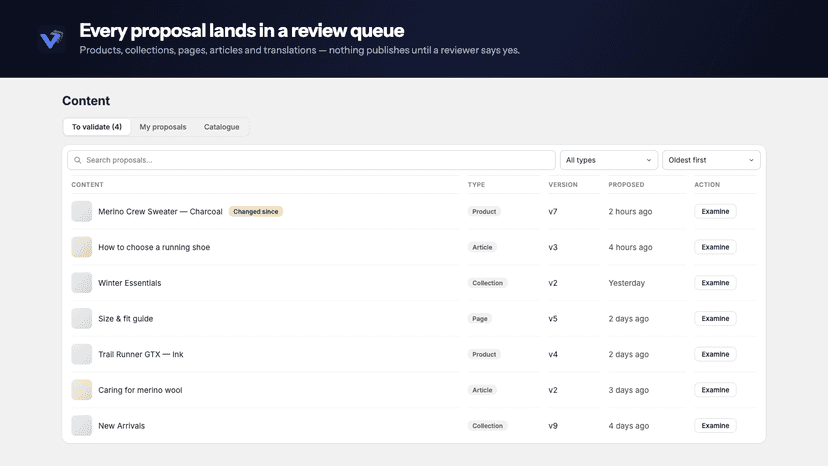Focus the Search proposals field
This screenshot has height=466, width=828.
(312, 160)
